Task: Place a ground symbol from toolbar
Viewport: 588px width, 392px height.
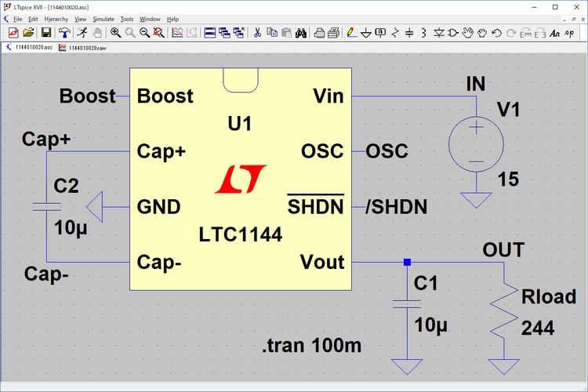Action: point(365,33)
